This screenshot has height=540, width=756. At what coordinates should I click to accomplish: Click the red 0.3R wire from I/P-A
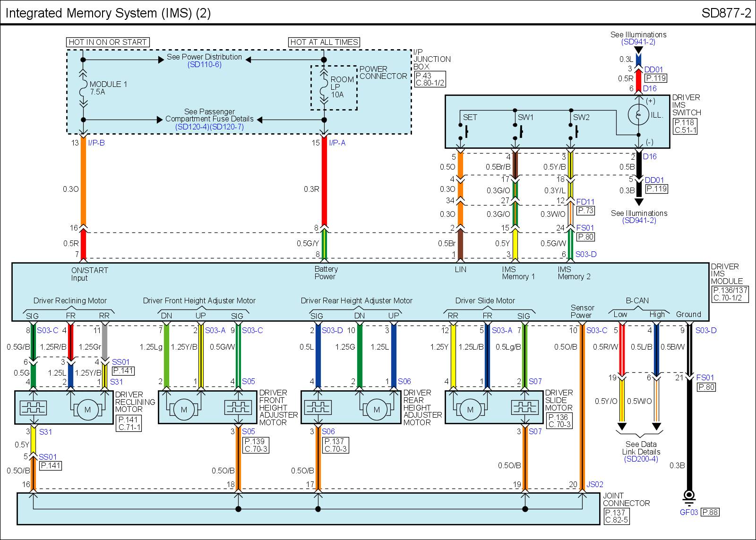click(x=324, y=189)
